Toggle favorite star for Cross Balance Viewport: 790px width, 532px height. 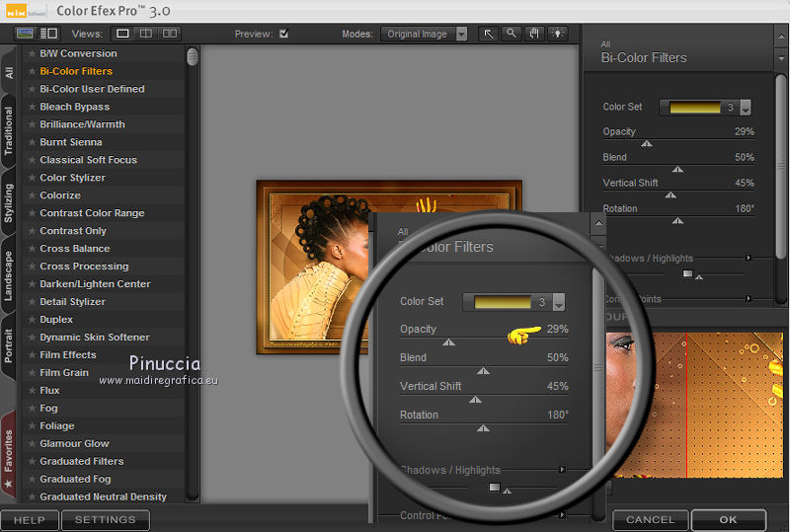(32, 249)
